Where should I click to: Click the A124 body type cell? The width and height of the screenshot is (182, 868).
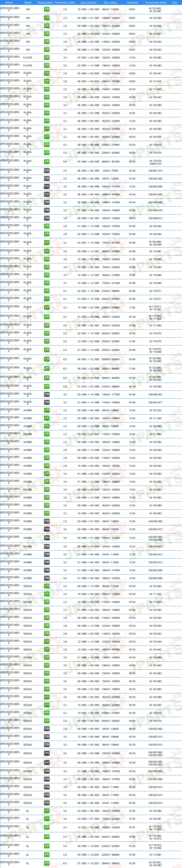click(132, 113)
